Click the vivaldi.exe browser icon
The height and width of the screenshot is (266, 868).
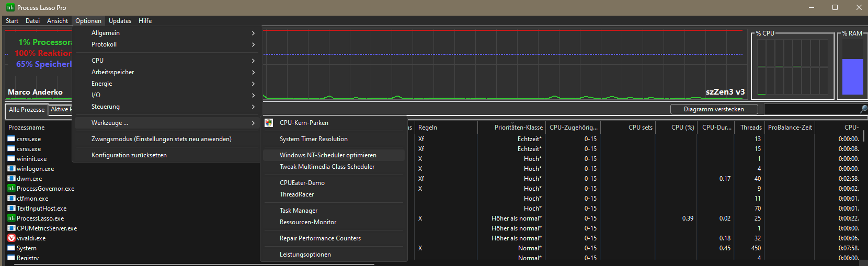point(11,238)
